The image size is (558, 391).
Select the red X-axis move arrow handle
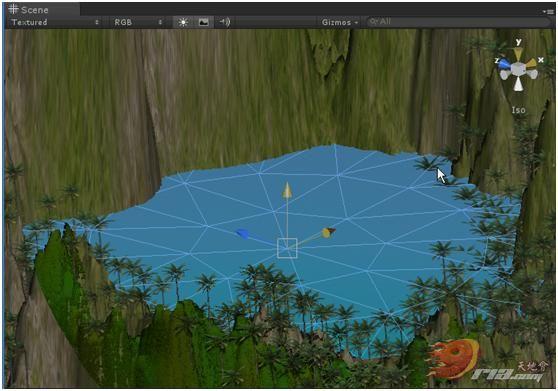click(x=328, y=232)
